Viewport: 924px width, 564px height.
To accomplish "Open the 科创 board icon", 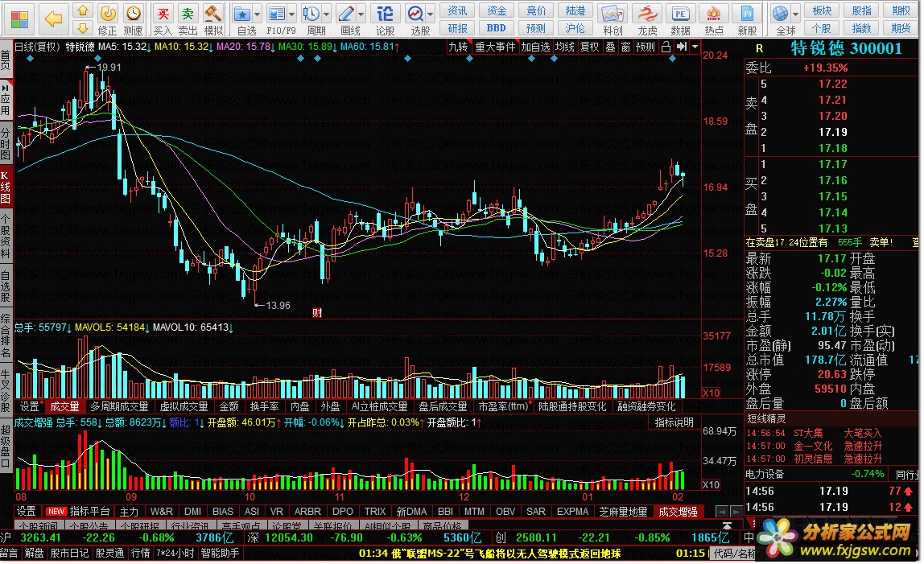I will tap(613, 19).
